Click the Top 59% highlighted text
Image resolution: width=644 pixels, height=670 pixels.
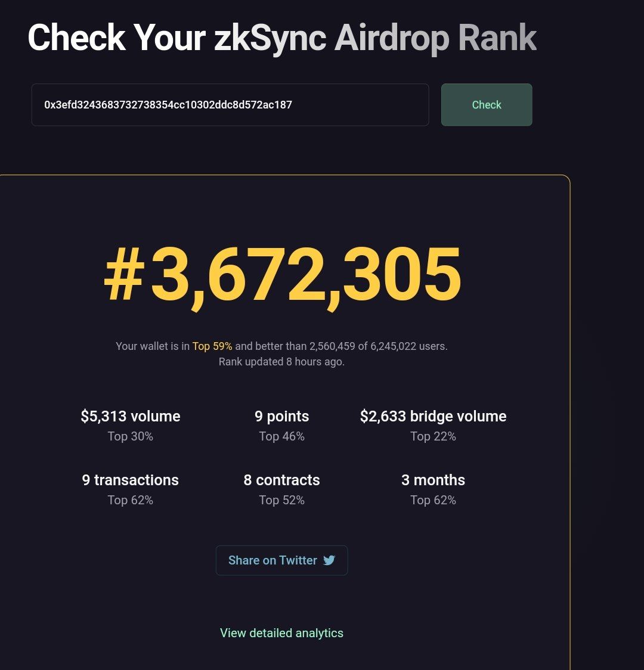point(212,346)
